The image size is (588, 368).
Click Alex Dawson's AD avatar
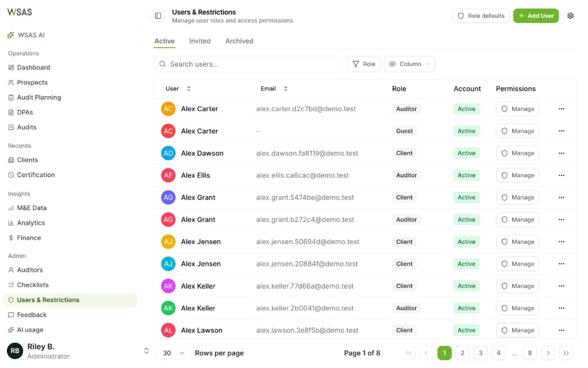pyautogui.click(x=168, y=153)
